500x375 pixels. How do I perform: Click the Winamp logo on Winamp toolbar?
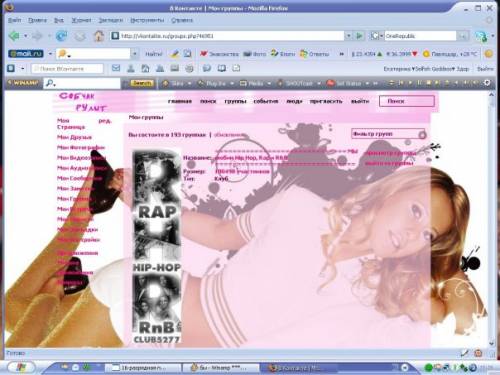coord(23,83)
